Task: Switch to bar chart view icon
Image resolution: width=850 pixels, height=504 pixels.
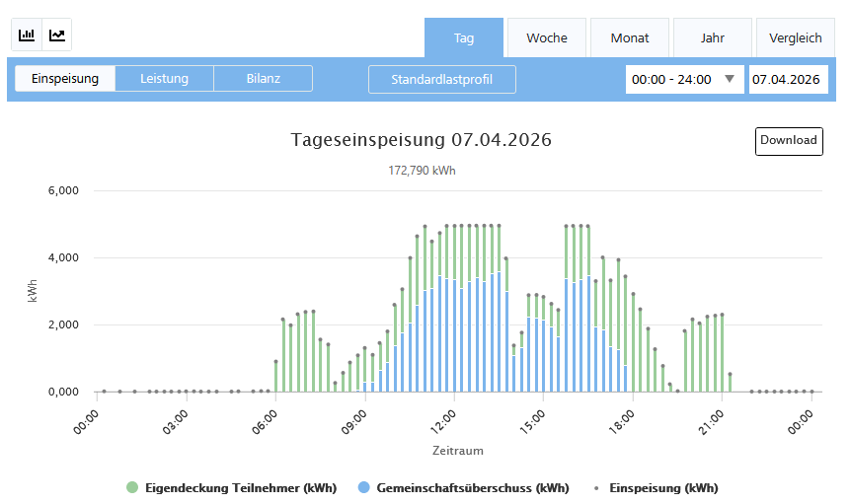Action: [27, 36]
